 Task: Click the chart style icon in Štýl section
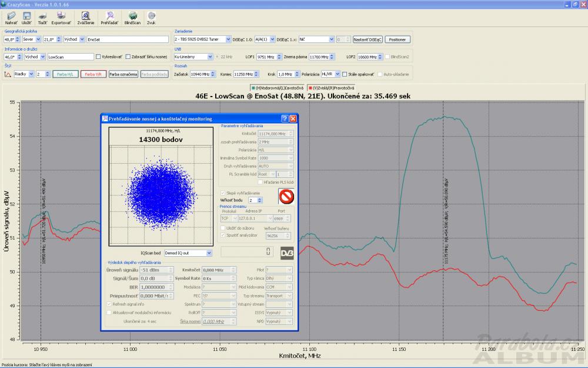(x=8, y=74)
